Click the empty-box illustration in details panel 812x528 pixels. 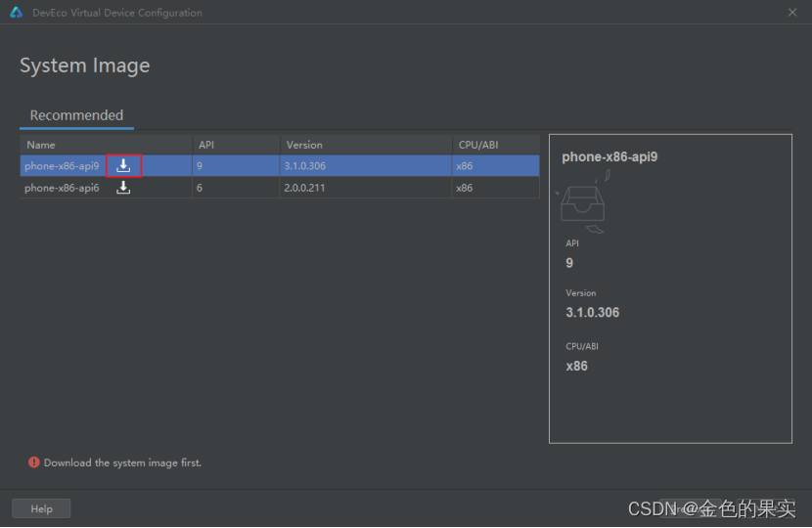coord(583,202)
